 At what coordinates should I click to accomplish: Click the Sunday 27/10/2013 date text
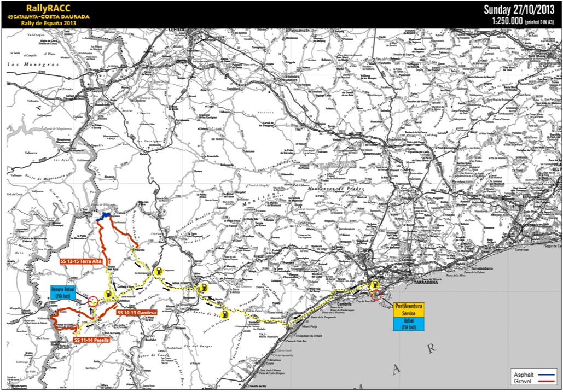[x=519, y=9]
